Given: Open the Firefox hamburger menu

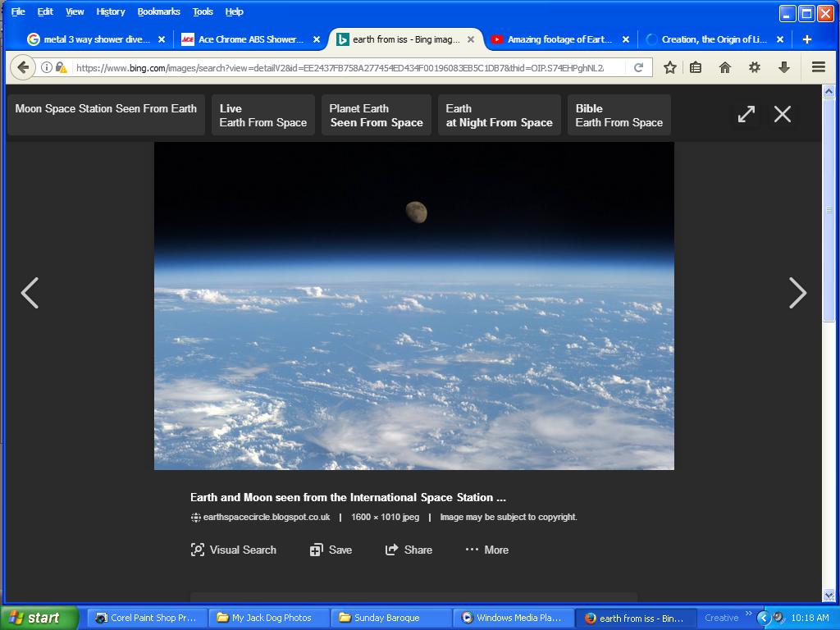Looking at the screenshot, I should coord(818,67).
